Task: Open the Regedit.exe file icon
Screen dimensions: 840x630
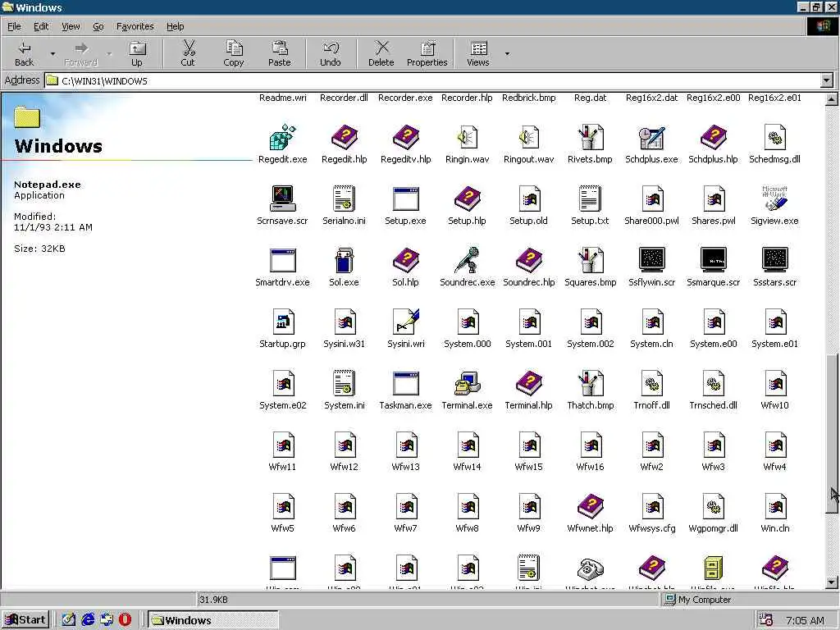Action: click(x=282, y=138)
